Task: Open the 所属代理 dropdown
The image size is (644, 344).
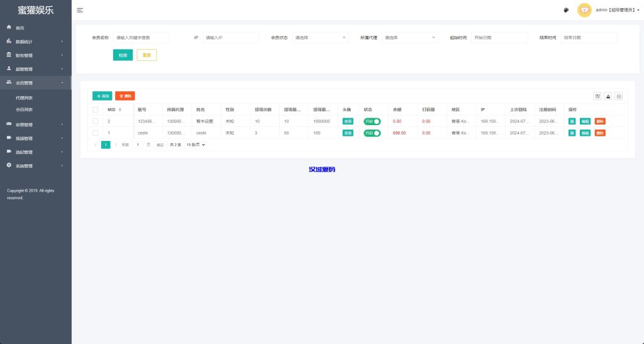Action: (x=409, y=38)
